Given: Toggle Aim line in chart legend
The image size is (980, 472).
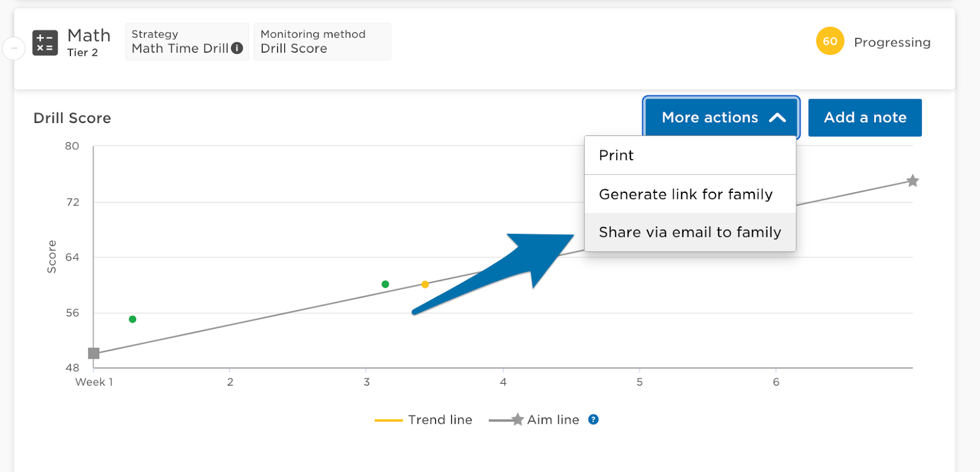Looking at the screenshot, I should [552, 420].
